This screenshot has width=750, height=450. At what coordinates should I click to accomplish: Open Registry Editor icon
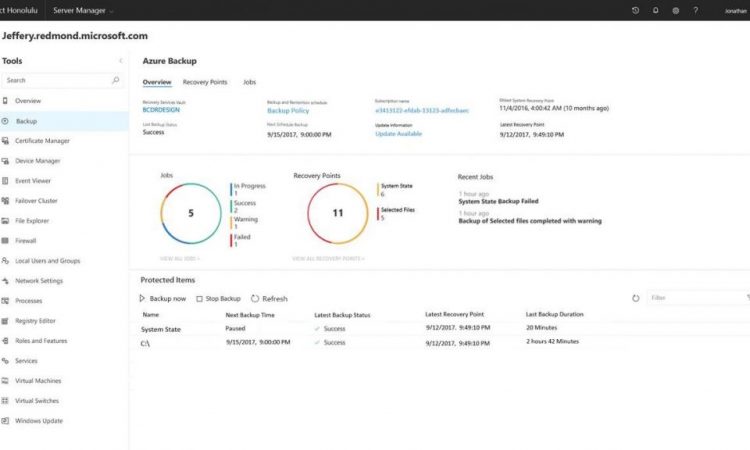click(5, 321)
